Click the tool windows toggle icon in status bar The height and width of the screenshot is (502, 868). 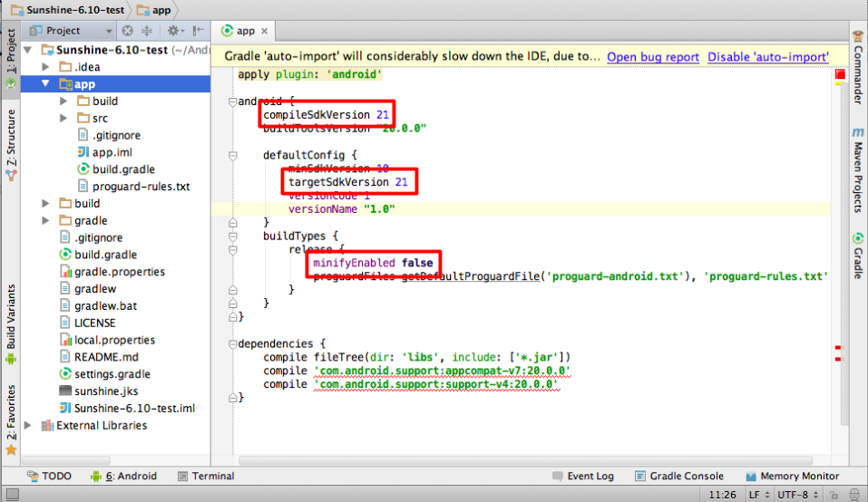tap(12, 494)
